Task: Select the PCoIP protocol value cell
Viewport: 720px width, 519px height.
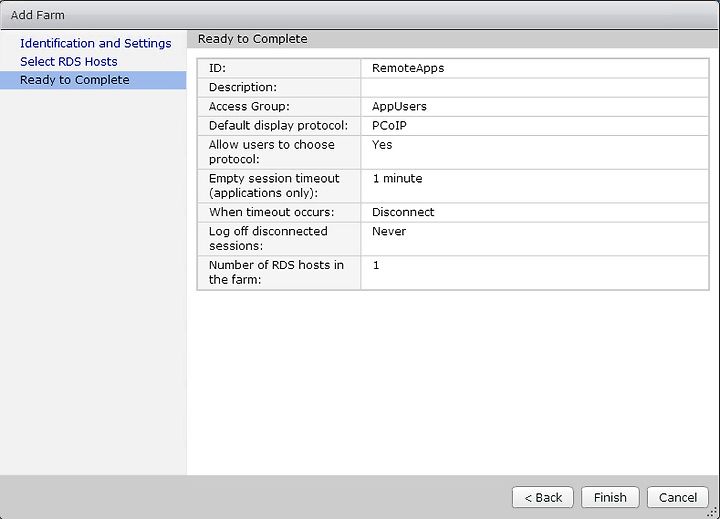Action: click(535, 126)
